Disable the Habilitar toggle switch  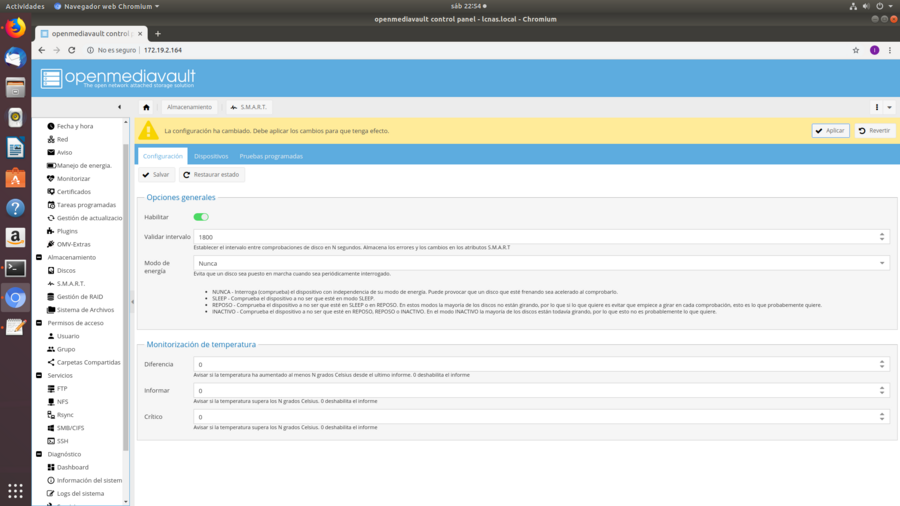(201, 217)
